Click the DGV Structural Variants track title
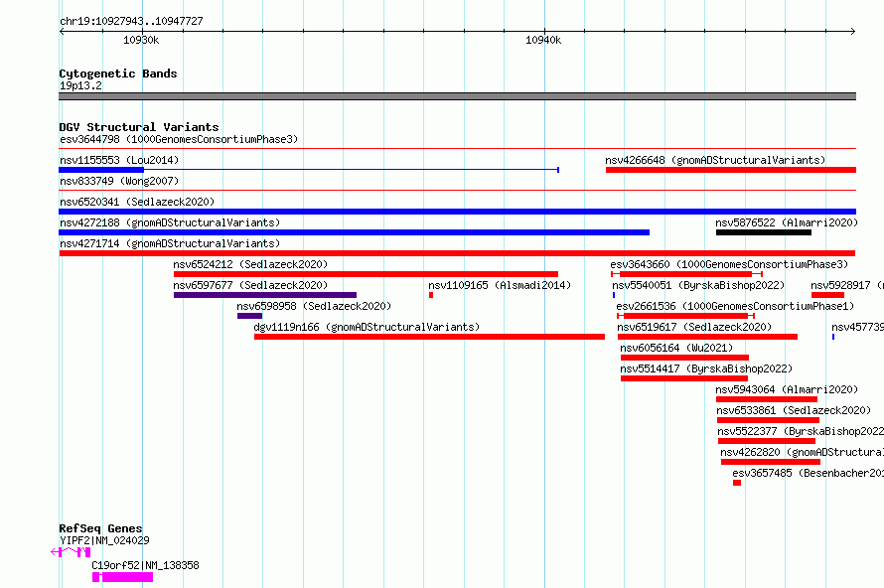 [139, 127]
